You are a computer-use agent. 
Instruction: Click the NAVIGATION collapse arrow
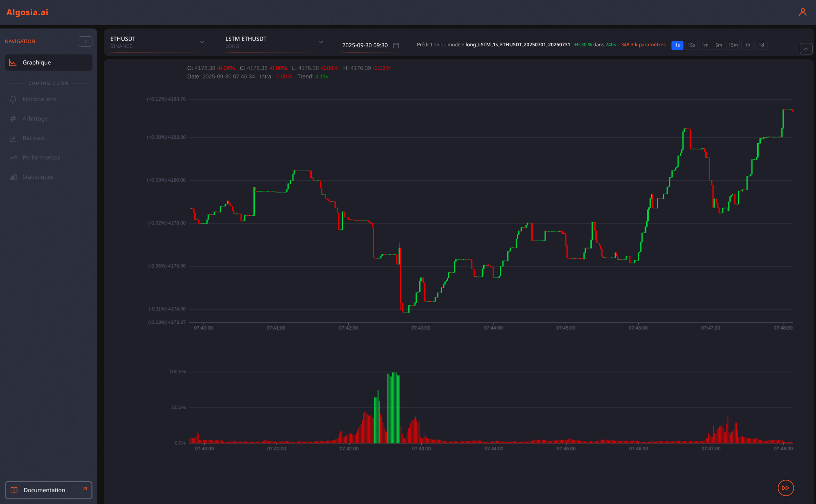pyautogui.click(x=85, y=41)
